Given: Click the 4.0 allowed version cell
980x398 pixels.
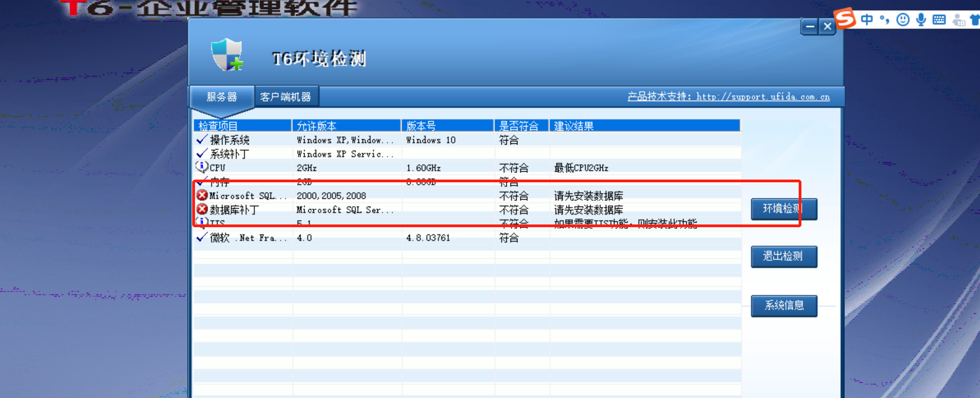Looking at the screenshot, I should [304, 238].
